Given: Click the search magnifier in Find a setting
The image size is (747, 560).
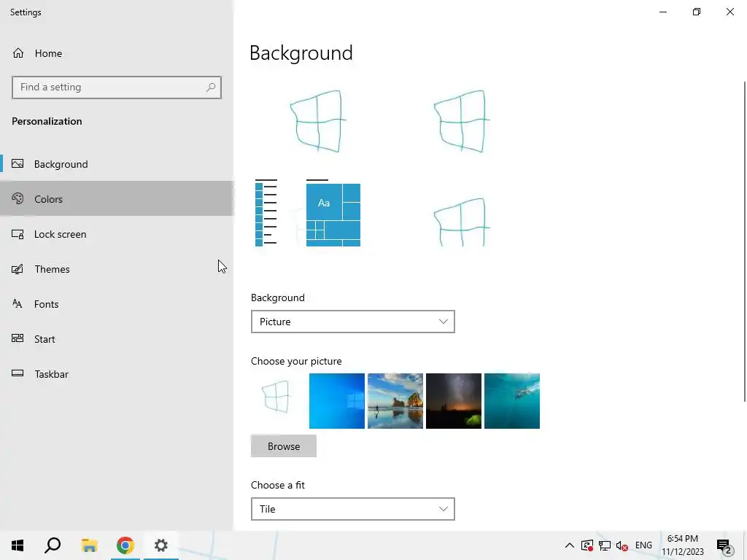Looking at the screenshot, I should [x=211, y=87].
